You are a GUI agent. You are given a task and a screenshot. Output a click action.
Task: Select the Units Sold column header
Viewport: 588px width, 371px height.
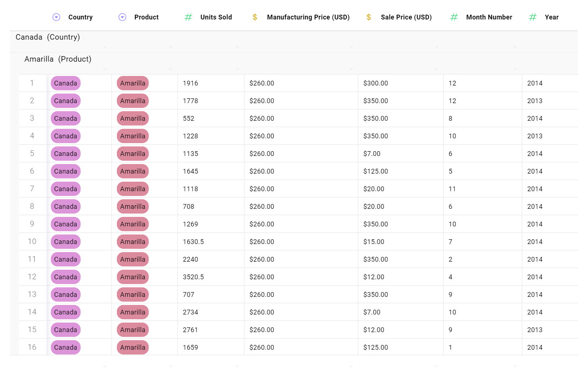[216, 17]
